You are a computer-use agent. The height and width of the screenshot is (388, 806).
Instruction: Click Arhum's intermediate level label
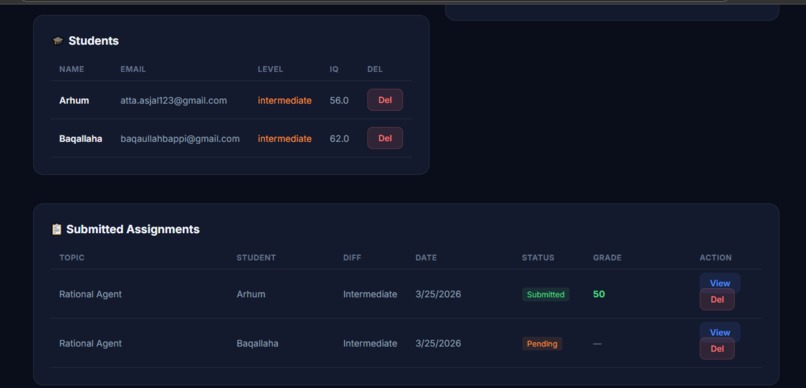point(285,100)
